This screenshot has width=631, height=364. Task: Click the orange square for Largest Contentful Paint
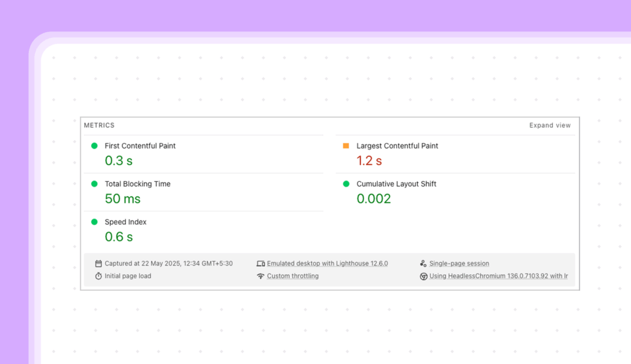pyautogui.click(x=347, y=146)
